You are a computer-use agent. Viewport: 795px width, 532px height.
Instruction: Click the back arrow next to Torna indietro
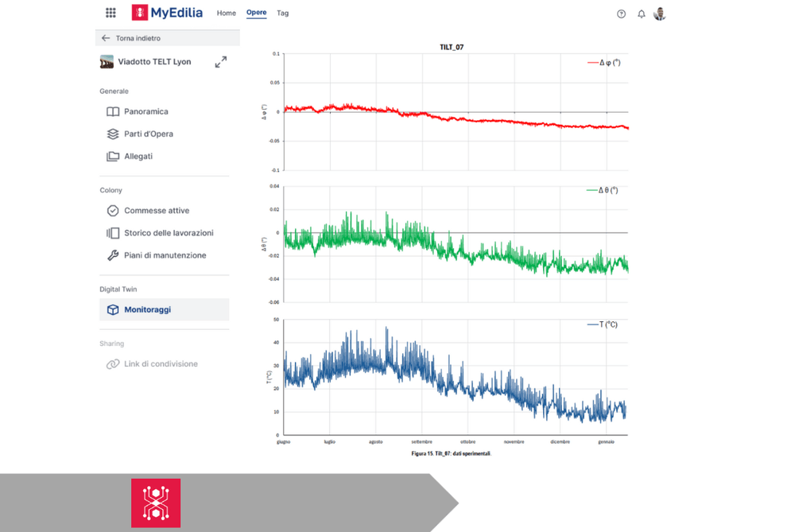coord(106,38)
